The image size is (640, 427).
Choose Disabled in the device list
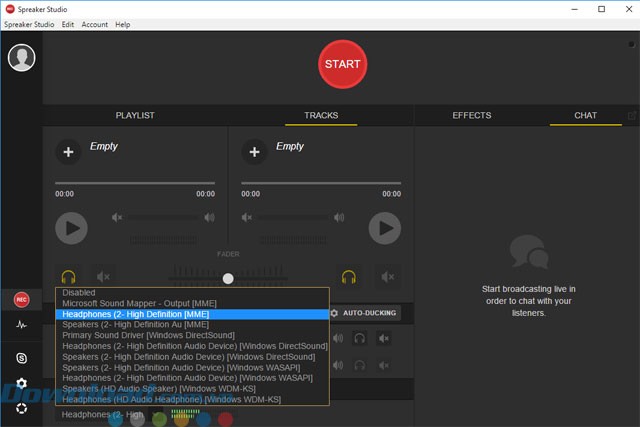coord(79,292)
